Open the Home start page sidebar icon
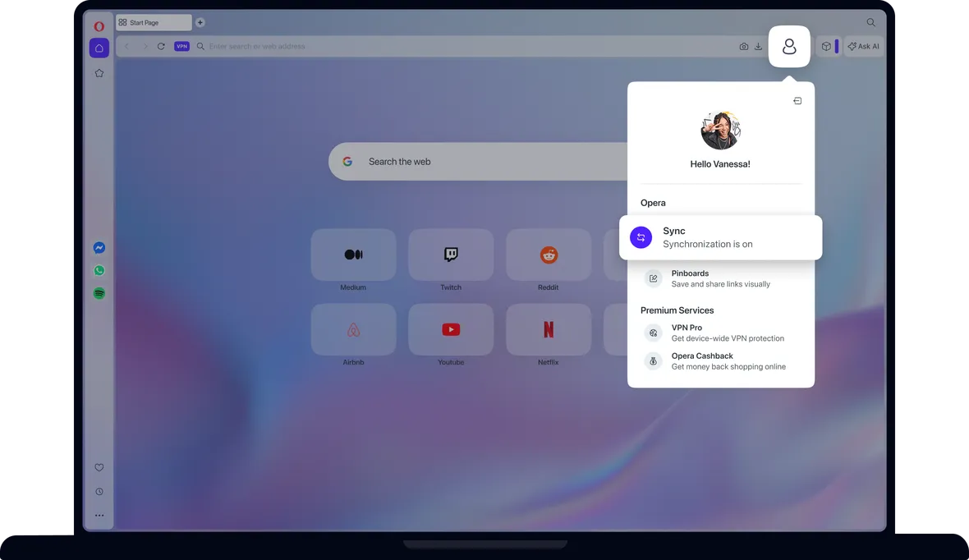Viewport: 969px width, 560px height. 99,48
